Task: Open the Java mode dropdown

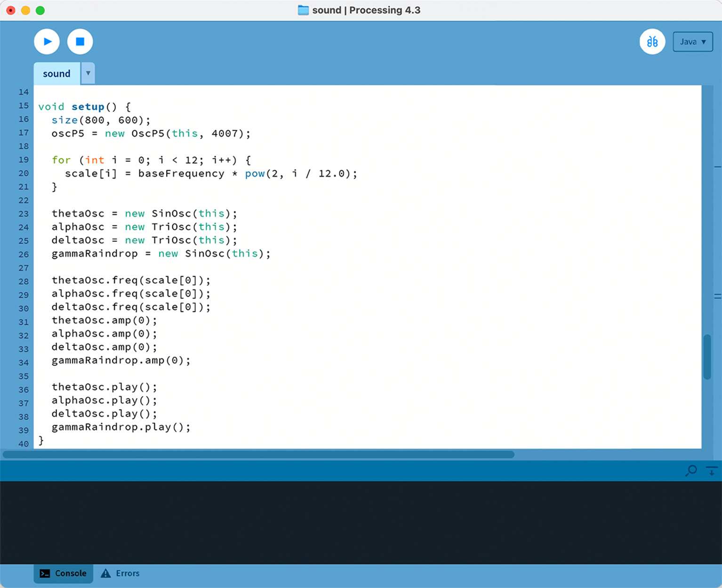Action: [x=692, y=42]
